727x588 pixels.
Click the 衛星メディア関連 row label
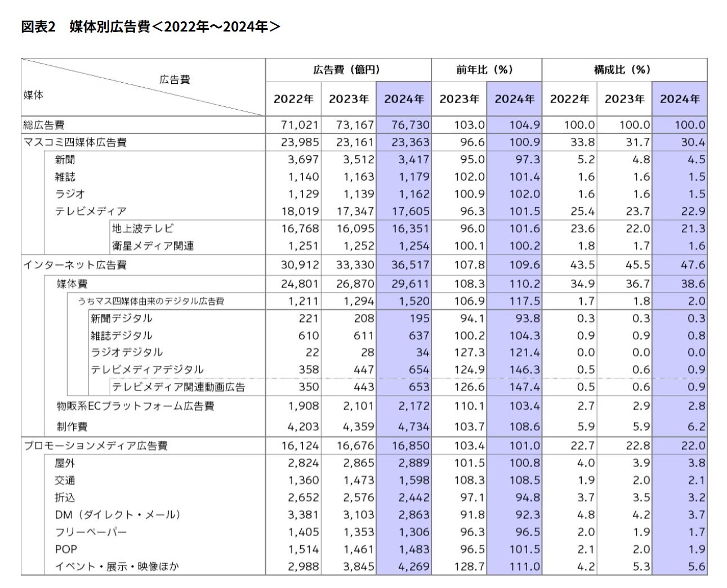[x=153, y=246]
